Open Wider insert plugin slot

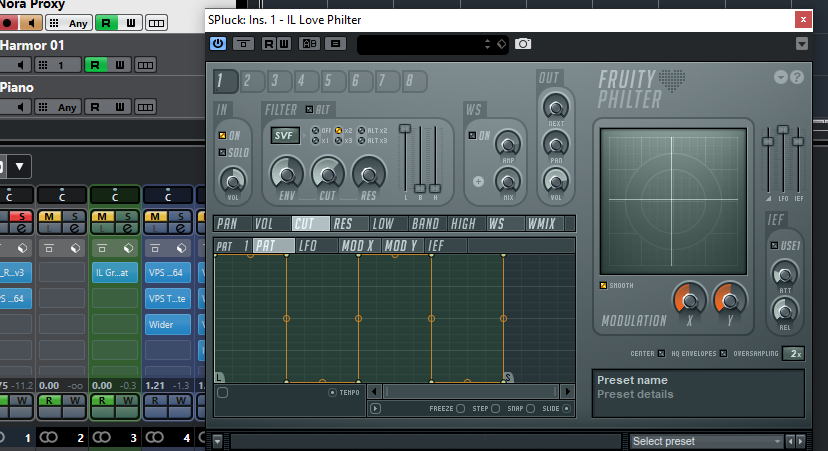click(167, 324)
